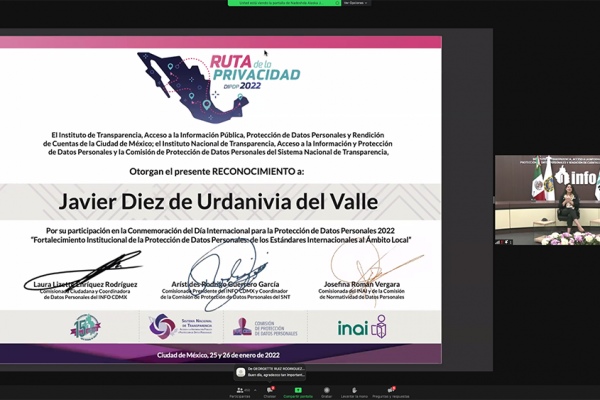600x400 pixels.
Task: Click the avatar in the chat notification popup
Action: tap(241, 372)
